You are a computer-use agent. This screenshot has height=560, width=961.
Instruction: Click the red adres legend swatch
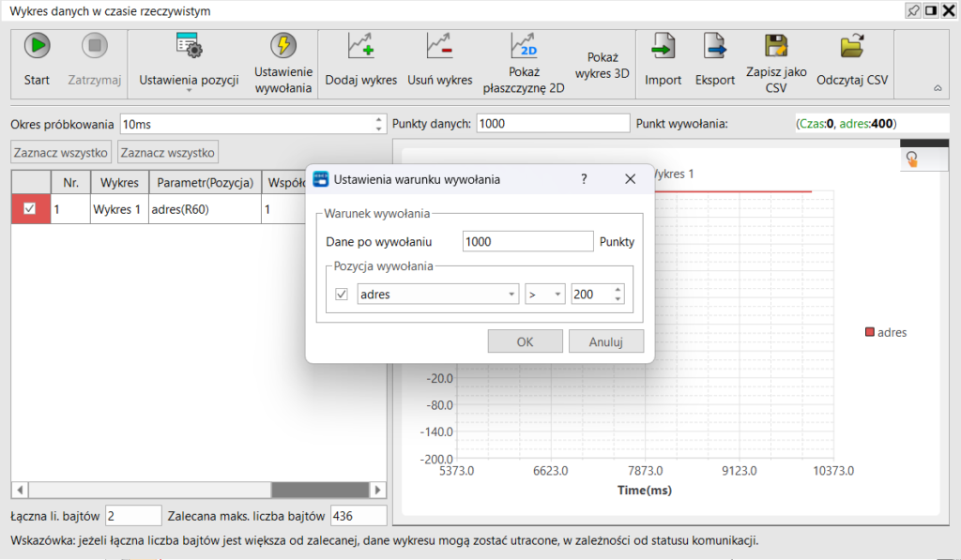click(869, 332)
